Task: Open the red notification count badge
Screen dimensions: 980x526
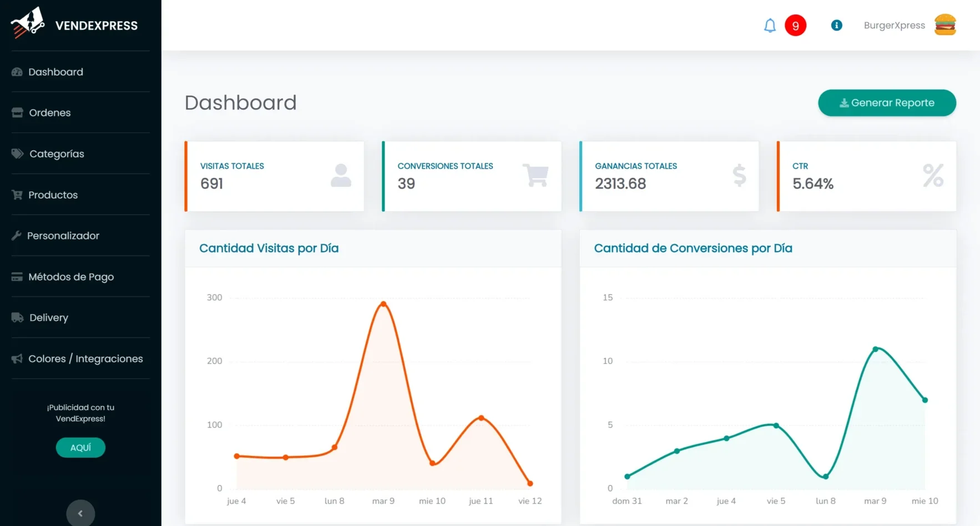Action: (795, 26)
